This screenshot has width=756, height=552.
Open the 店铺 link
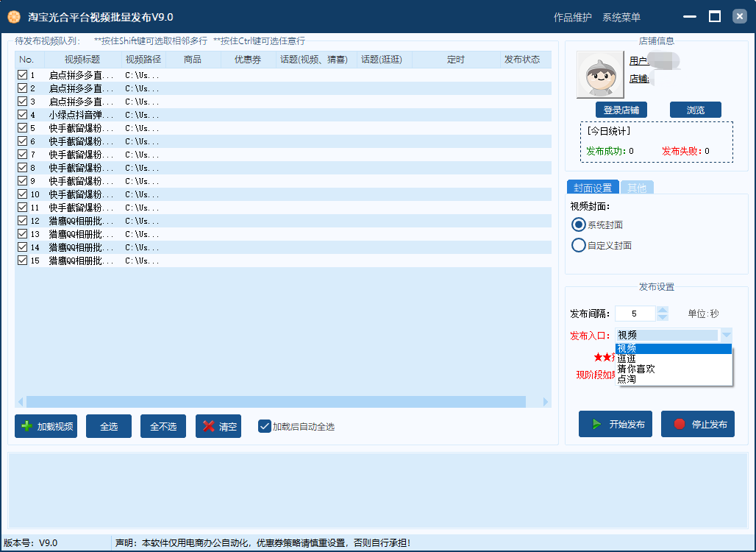(x=639, y=79)
